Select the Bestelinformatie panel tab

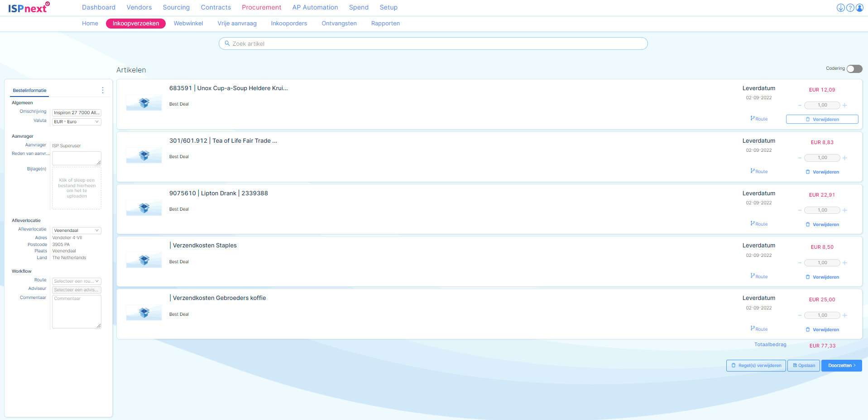[x=29, y=91]
